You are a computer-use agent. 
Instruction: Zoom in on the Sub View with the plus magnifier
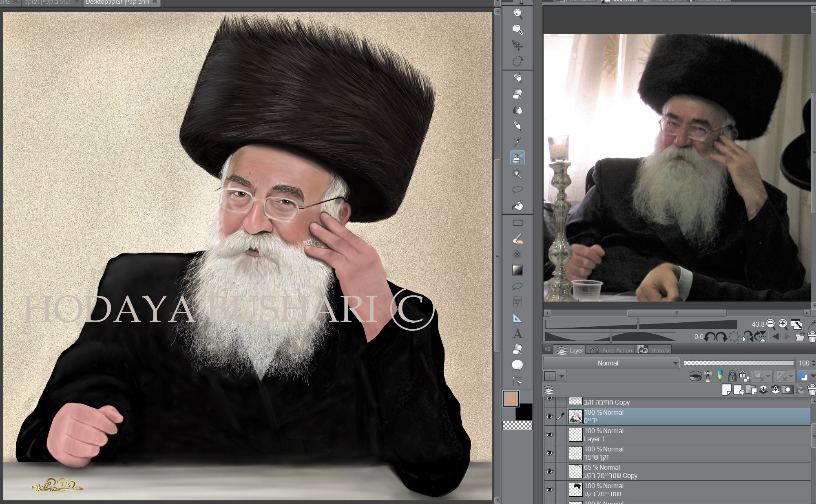tap(782, 324)
